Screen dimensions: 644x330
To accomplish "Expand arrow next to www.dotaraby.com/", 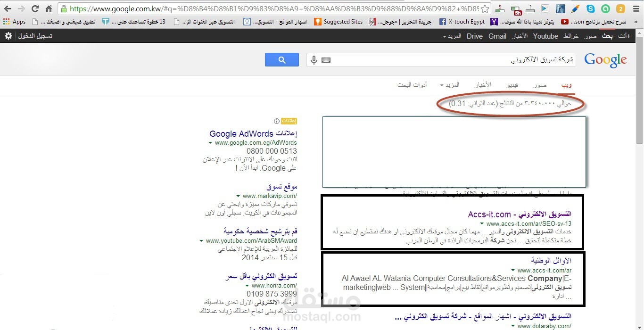I will (x=513, y=326).
